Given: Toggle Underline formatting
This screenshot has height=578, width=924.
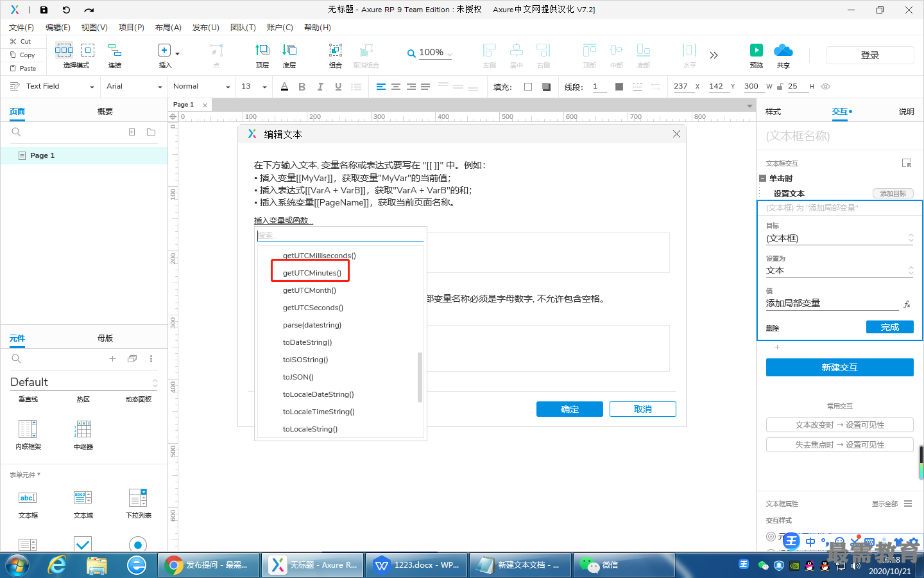Looking at the screenshot, I should tap(338, 87).
